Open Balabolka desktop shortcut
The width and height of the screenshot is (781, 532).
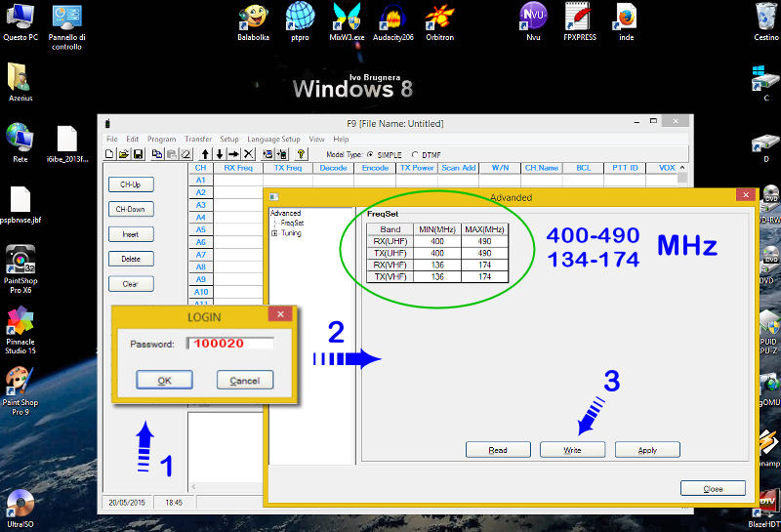(254, 22)
